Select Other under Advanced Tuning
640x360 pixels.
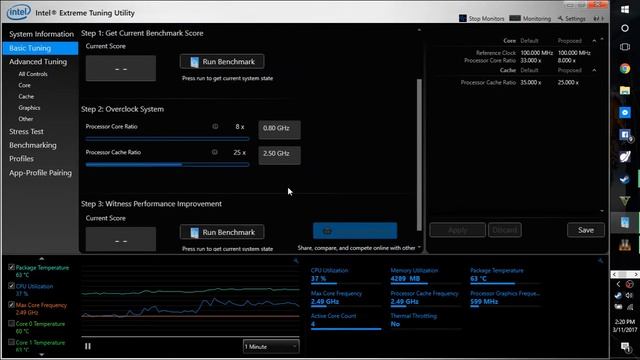pyautogui.click(x=26, y=119)
